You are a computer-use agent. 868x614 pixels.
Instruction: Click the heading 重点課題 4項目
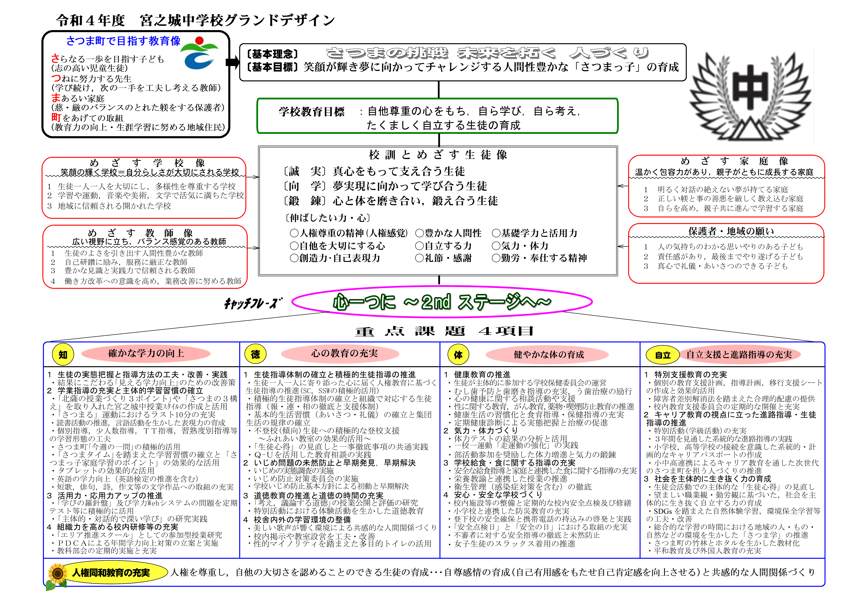[444, 331]
